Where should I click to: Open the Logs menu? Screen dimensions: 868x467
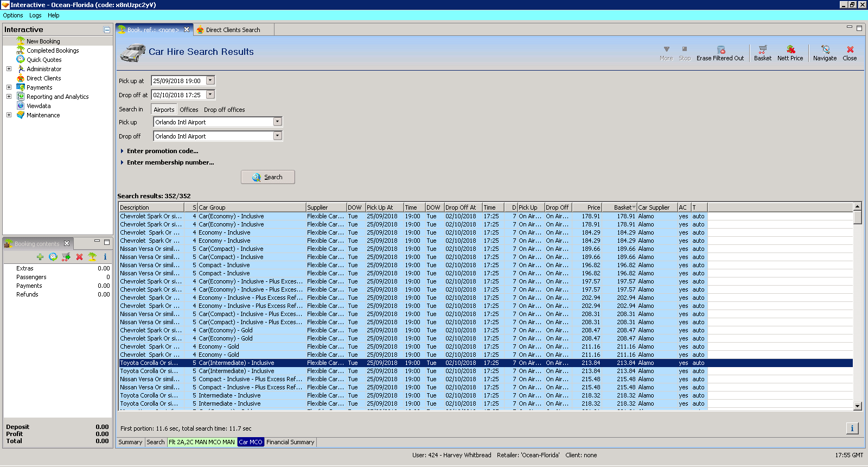(35, 15)
